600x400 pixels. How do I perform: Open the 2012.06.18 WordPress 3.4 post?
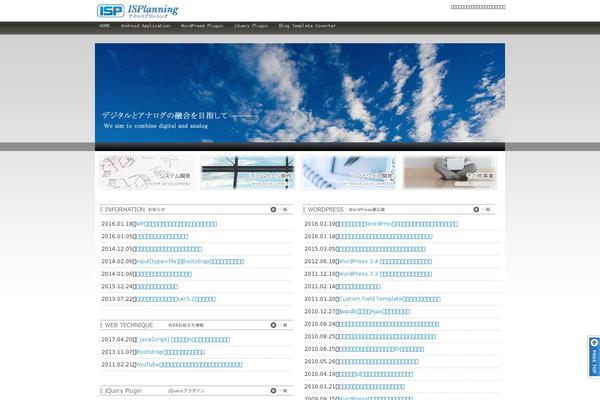(385, 261)
